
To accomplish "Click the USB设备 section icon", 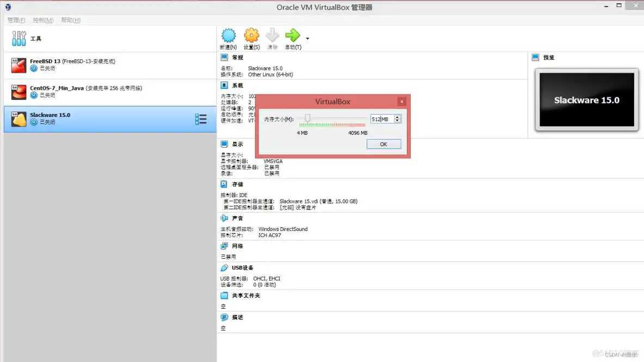I will pyautogui.click(x=225, y=267).
